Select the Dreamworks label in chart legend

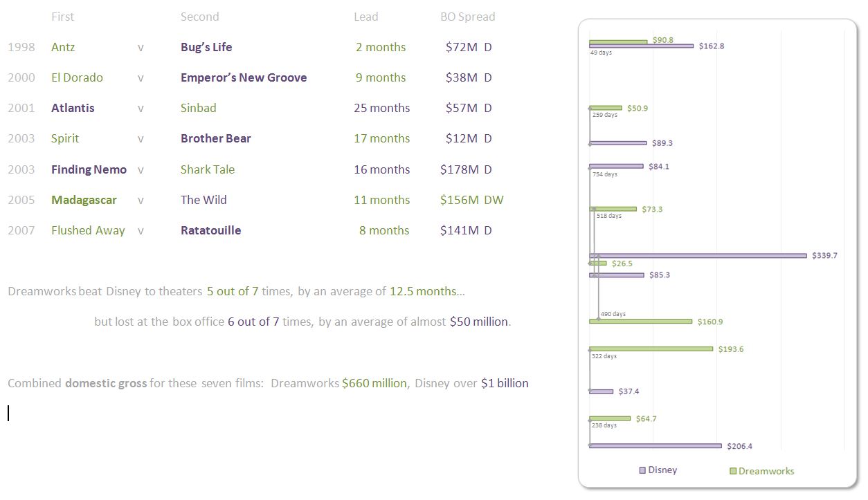[x=766, y=471]
